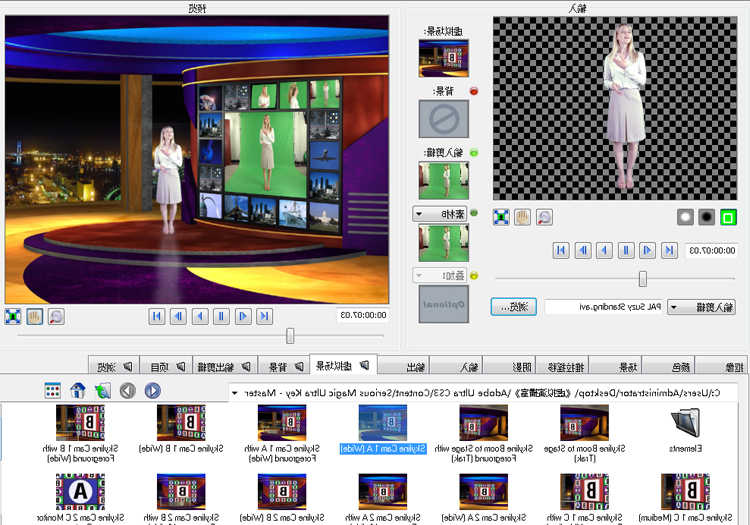Open the folder path dropdown arrow
Image resolution: width=750 pixels, height=525 pixels.
235,392
